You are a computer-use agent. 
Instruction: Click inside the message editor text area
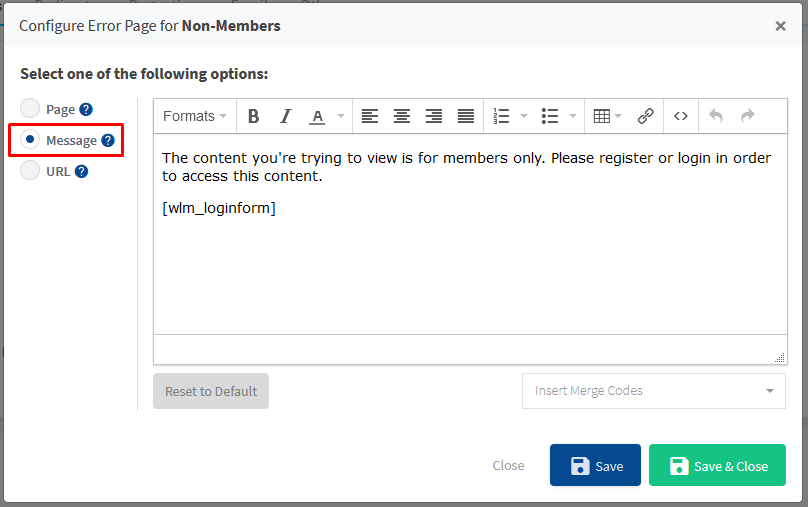(470, 234)
